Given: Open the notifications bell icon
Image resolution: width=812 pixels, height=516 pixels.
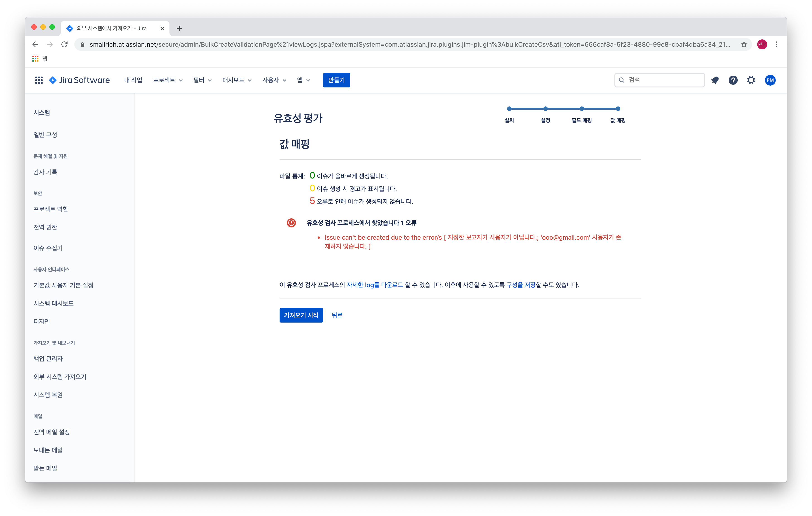Looking at the screenshot, I should [x=715, y=80].
